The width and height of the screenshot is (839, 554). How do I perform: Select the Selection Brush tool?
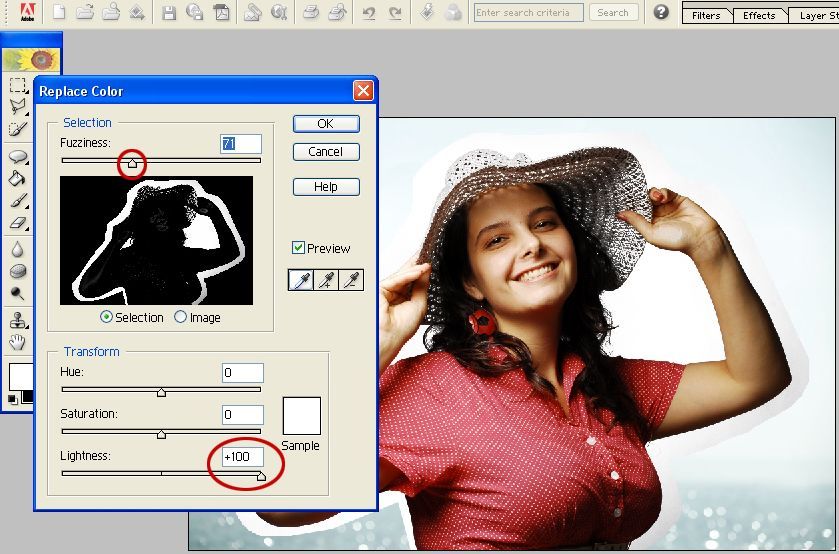tap(18, 129)
